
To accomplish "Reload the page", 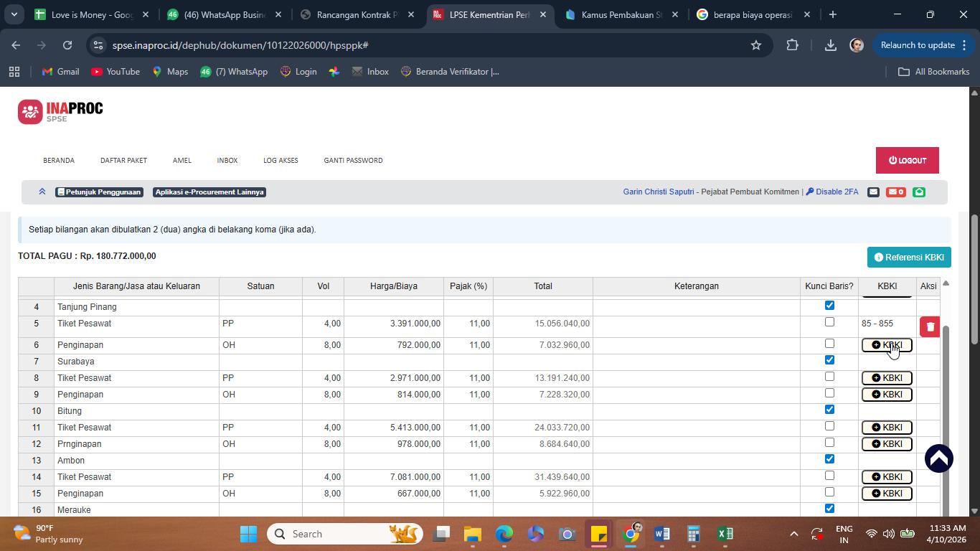I will pos(67,45).
